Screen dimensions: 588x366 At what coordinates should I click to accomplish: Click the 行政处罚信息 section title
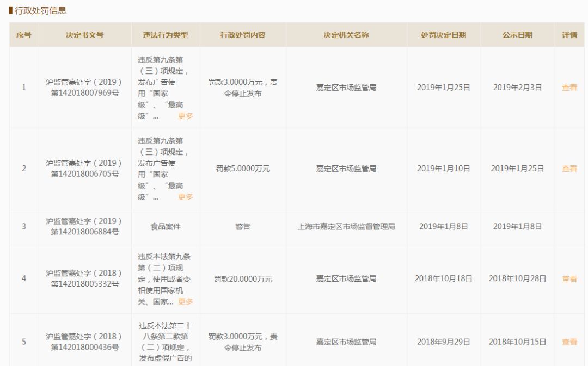tap(40, 10)
